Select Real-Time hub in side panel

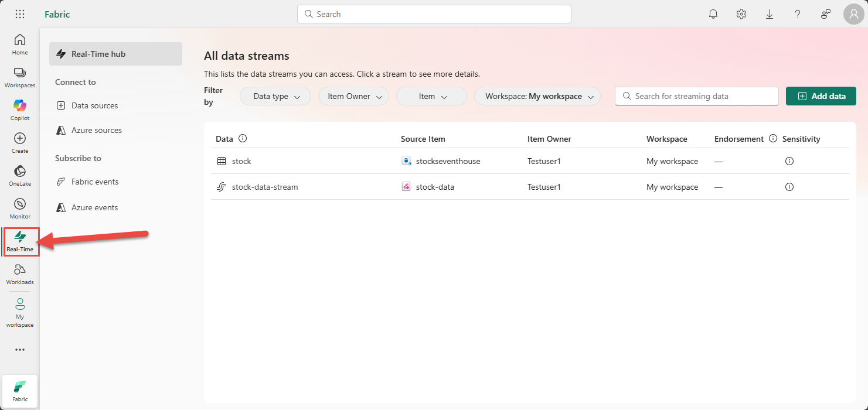(115, 54)
